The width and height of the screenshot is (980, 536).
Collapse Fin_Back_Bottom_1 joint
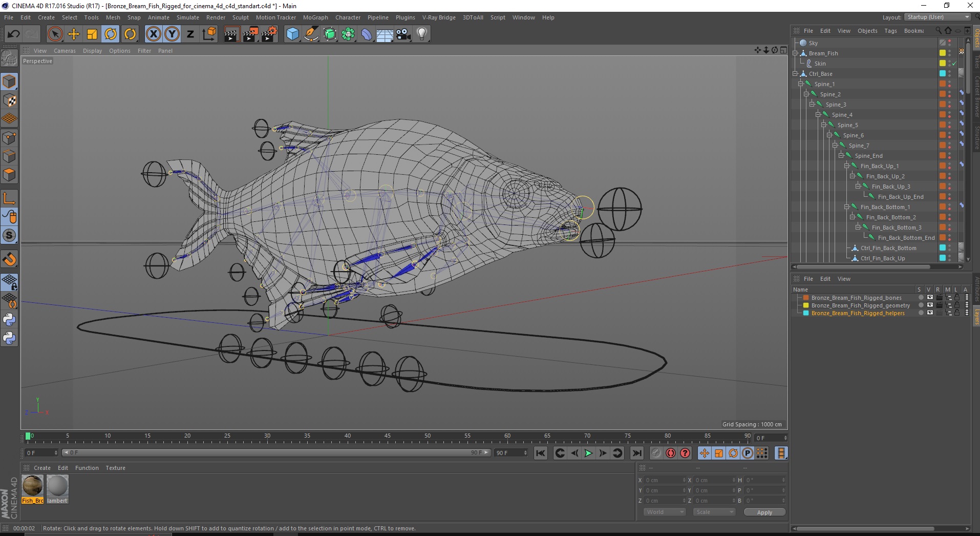coord(847,207)
